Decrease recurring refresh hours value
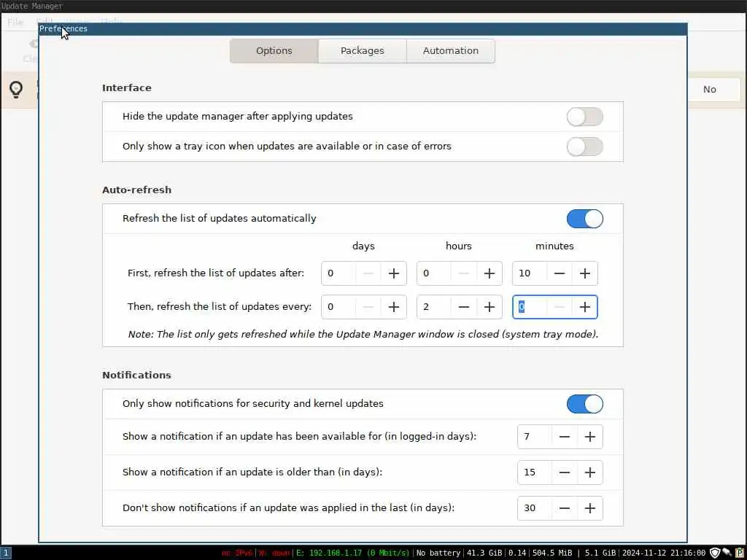747x560 pixels. coord(463,307)
